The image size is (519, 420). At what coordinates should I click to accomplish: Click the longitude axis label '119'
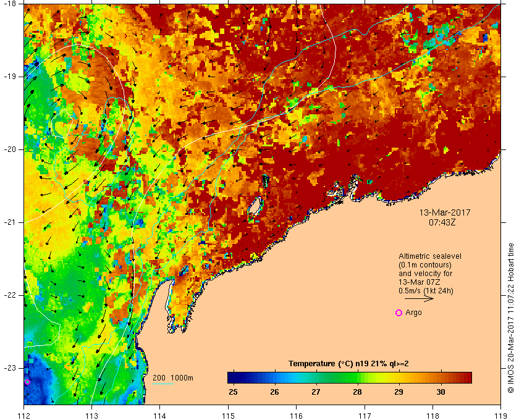tap(500, 416)
